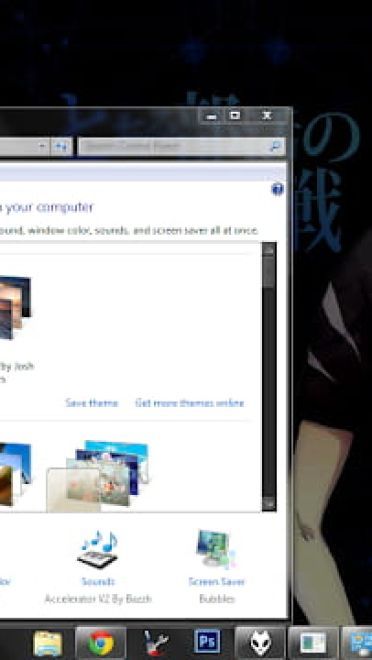Click the Search Control Panel field
This screenshot has width=372, height=660.
click(x=181, y=146)
